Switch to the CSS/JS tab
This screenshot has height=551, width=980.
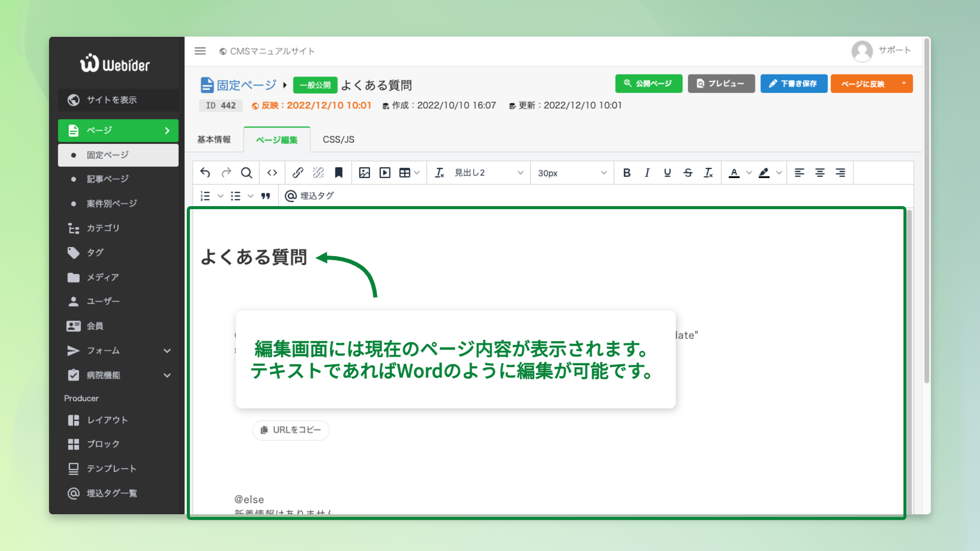(x=338, y=140)
